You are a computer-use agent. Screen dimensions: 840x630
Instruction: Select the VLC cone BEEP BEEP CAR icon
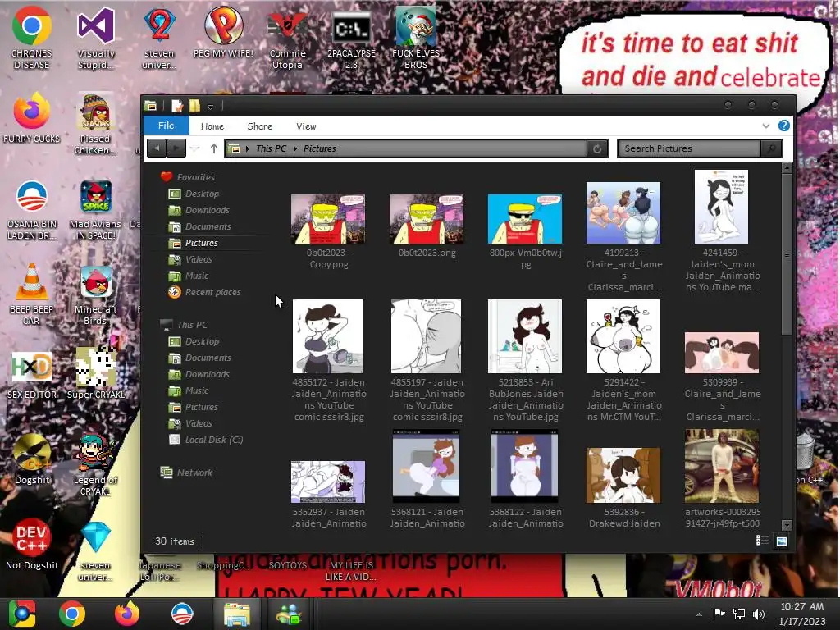(x=31, y=294)
